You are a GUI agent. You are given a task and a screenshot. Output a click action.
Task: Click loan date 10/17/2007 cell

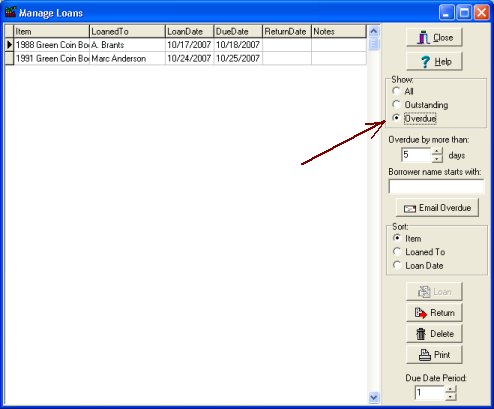(x=189, y=45)
